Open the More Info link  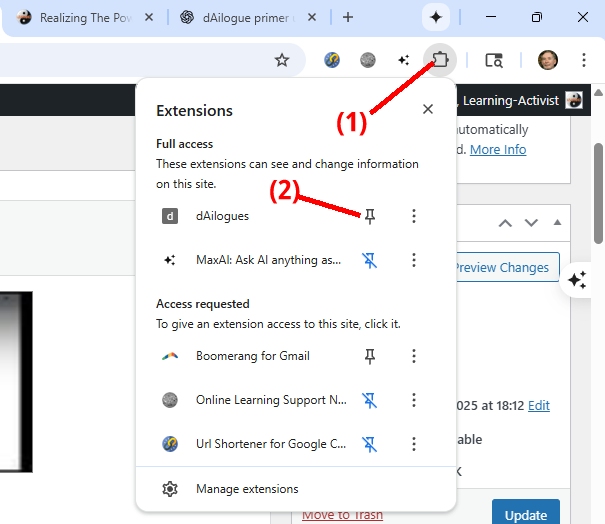click(498, 150)
